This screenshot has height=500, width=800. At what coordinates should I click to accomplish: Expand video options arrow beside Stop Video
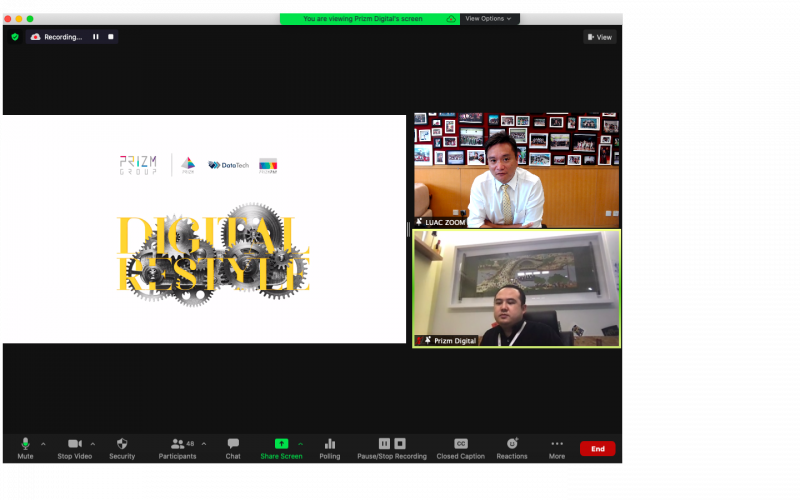93,444
